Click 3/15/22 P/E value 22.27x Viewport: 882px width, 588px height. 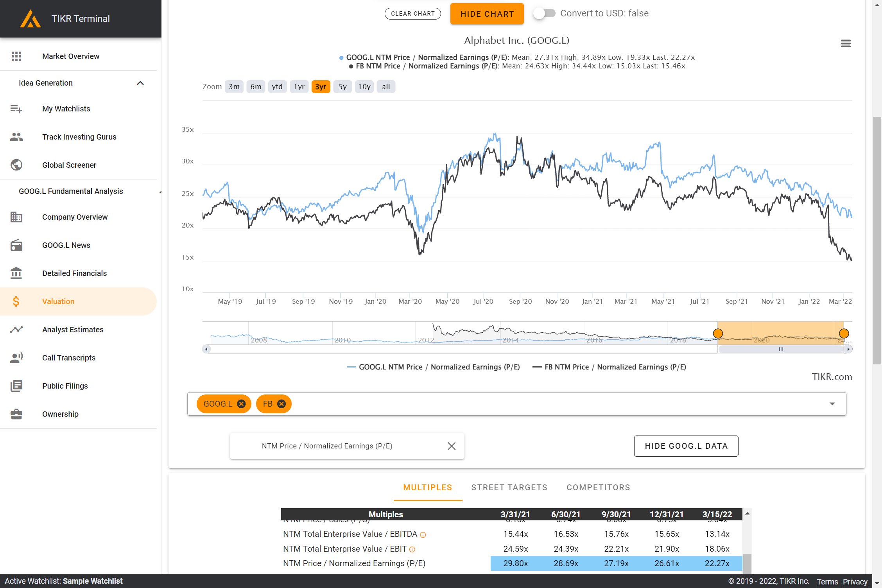click(717, 563)
